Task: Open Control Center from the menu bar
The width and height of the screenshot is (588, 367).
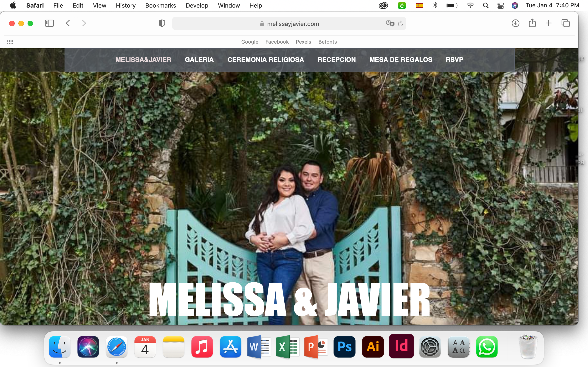Action: click(x=500, y=5)
